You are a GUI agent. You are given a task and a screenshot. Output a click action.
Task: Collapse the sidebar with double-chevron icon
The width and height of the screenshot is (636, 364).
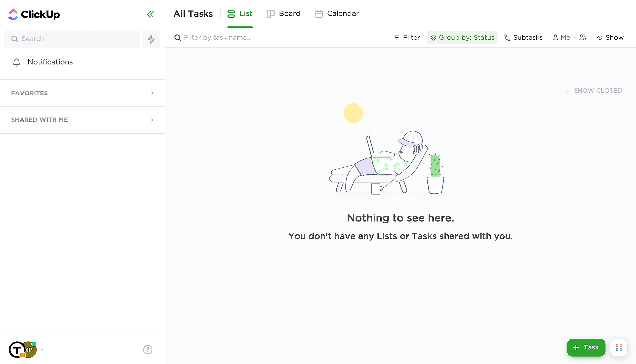(150, 14)
